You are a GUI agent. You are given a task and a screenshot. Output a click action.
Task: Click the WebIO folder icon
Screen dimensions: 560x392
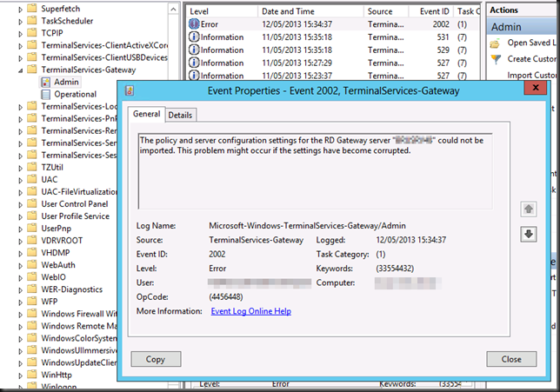coord(32,277)
